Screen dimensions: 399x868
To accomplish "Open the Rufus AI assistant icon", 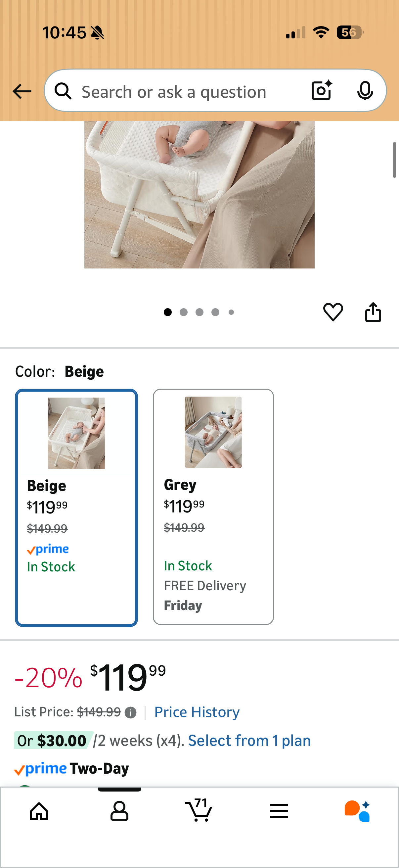I will (x=357, y=811).
